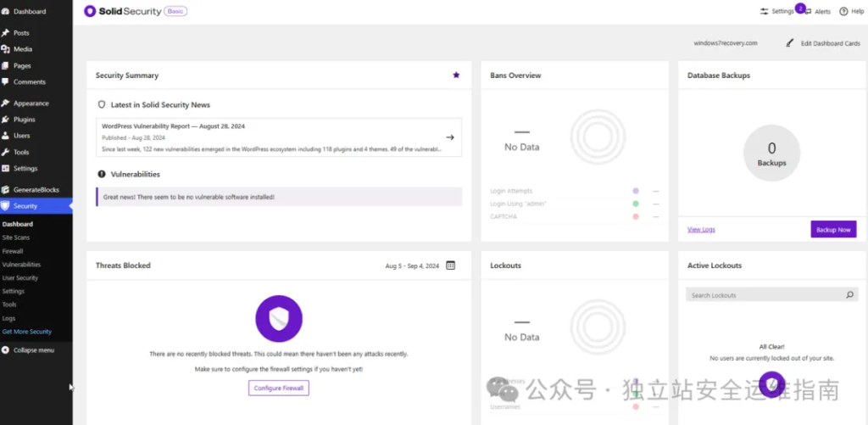This screenshot has height=425, width=868.
Task: Open Security Tools submenu item
Action: coord(9,305)
